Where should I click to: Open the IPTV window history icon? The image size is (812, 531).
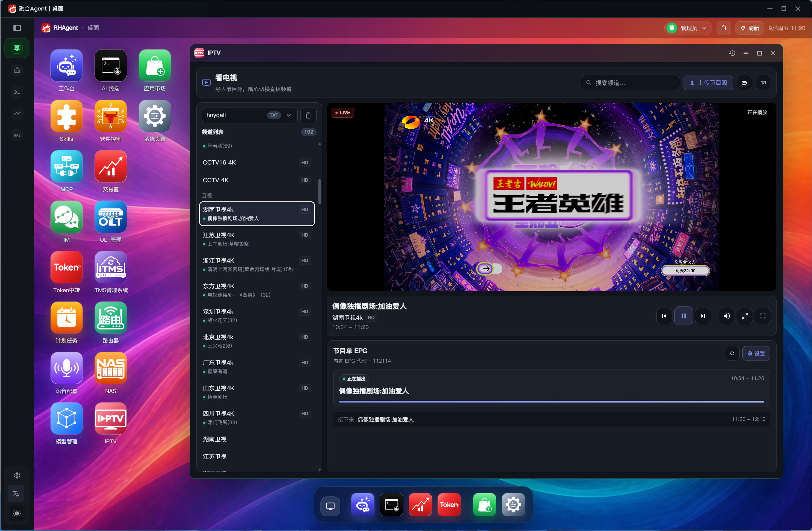[x=732, y=53]
